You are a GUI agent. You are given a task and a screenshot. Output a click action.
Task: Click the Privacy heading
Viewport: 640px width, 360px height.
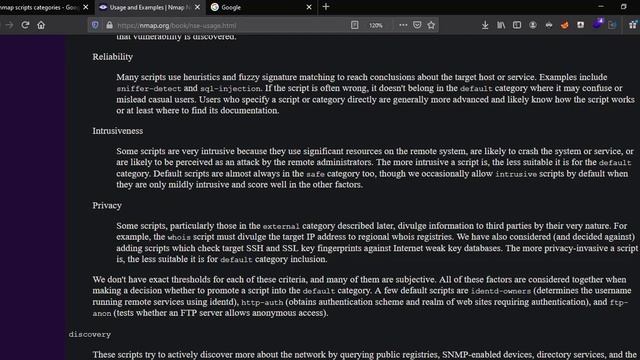(107, 205)
